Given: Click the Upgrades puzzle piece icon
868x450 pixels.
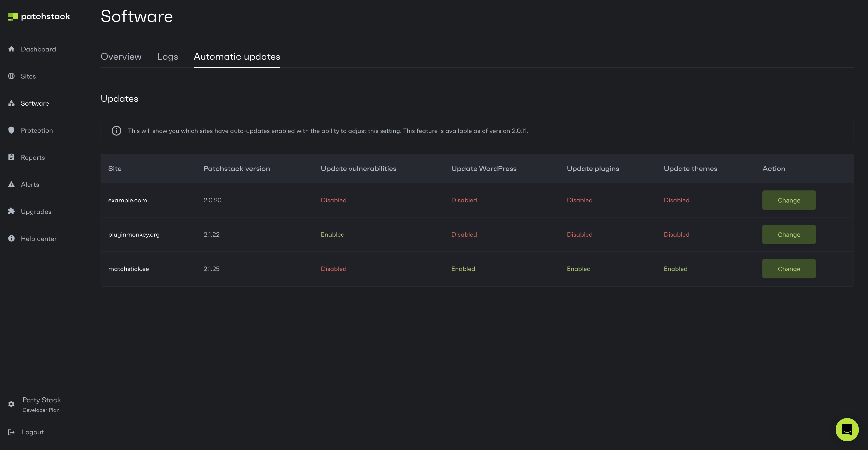Looking at the screenshot, I should click(11, 211).
